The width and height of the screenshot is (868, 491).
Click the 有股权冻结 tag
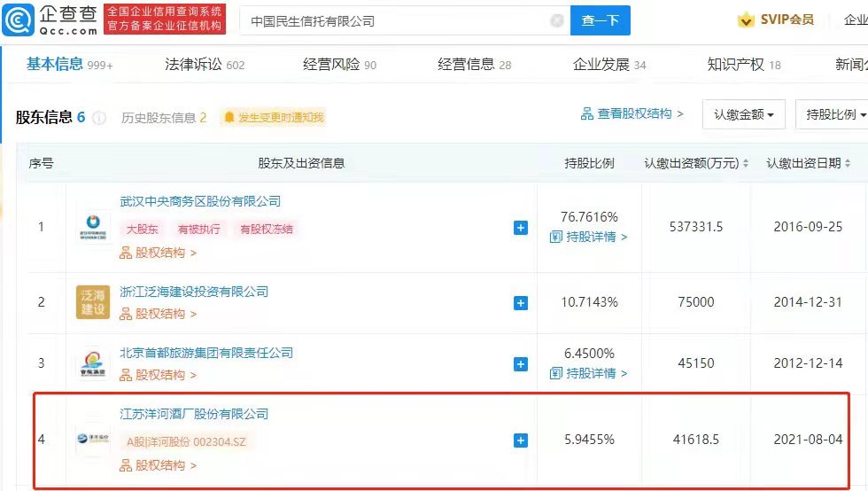click(x=267, y=230)
